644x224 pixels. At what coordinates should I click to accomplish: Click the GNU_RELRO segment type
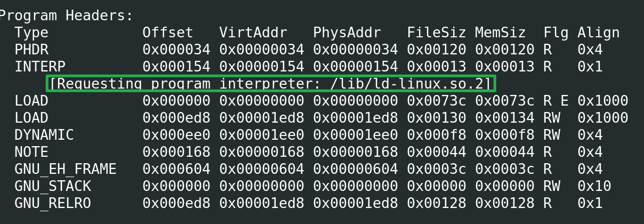53,203
